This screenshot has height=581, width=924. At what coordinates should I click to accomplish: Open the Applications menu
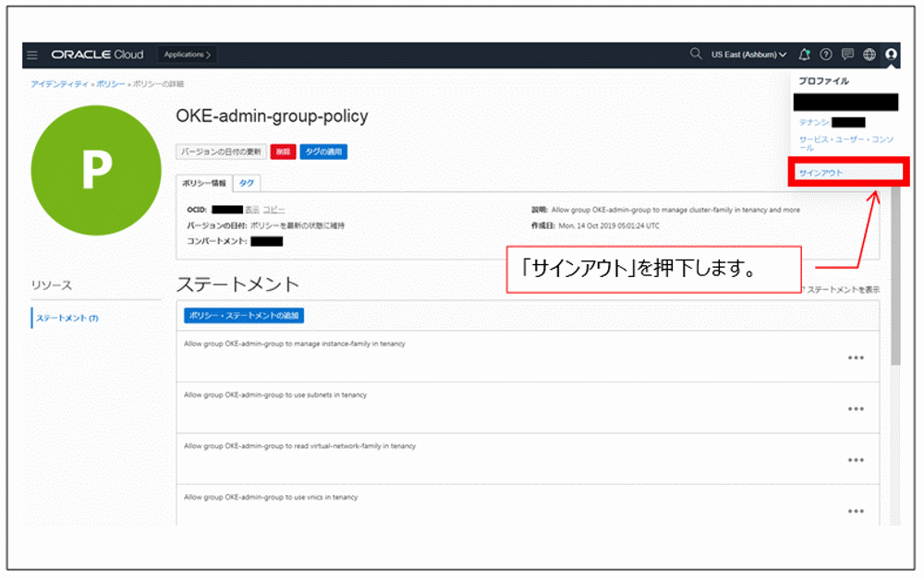pos(187,54)
